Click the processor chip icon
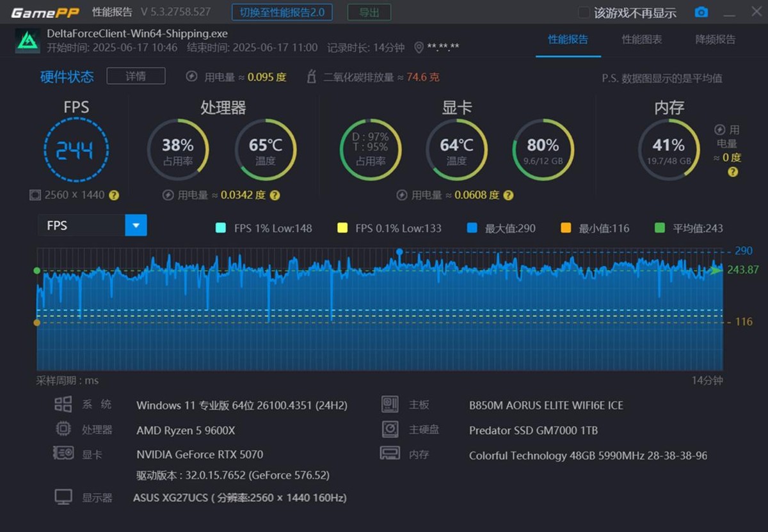Image resolution: width=768 pixels, height=532 pixels. point(63,429)
